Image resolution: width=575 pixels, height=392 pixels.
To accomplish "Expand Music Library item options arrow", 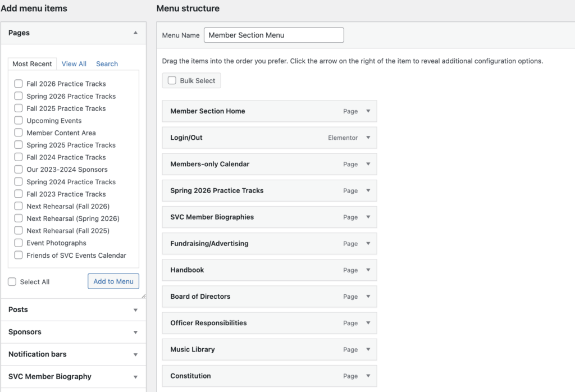I will point(368,349).
